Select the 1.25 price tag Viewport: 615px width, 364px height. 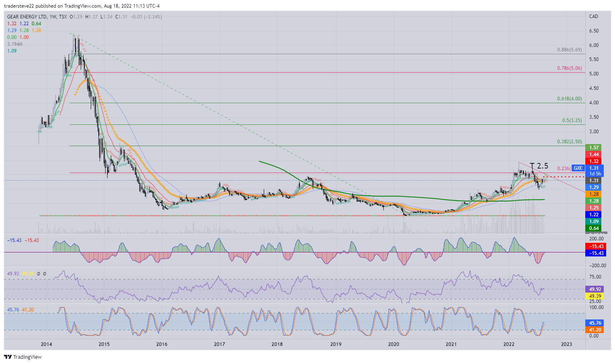click(594, 208)
